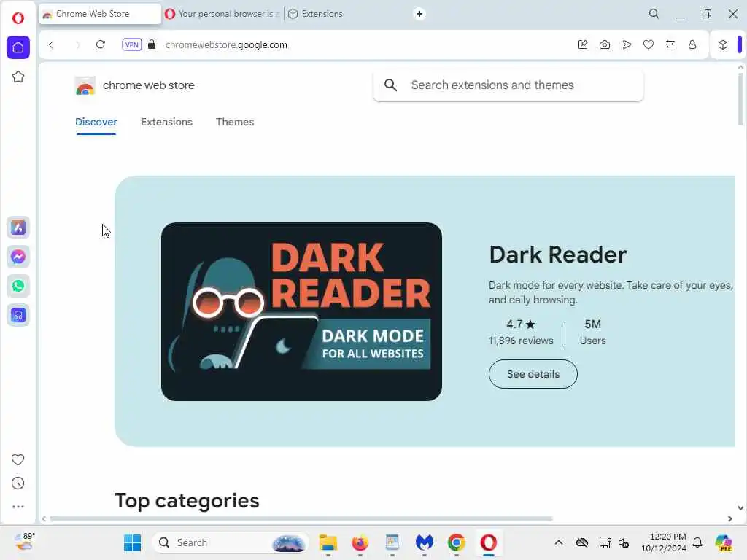The height and width of the screenshot is (560, 747).
Task: Click the scroll right arrow
Action: [x=729, y=518]
